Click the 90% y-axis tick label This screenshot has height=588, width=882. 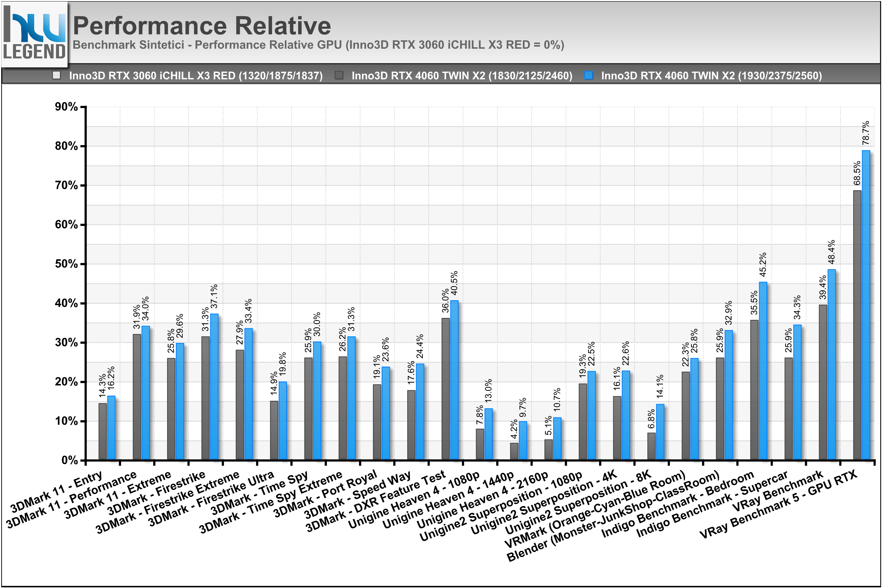coord(66,107)
